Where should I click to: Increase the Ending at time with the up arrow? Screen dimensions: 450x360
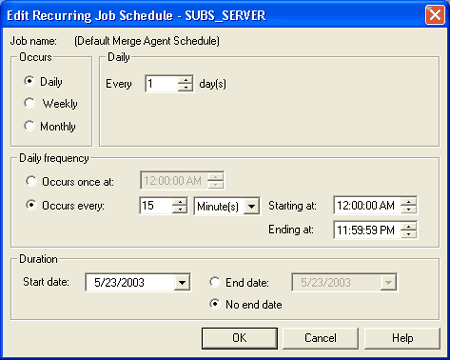[409, 226]
